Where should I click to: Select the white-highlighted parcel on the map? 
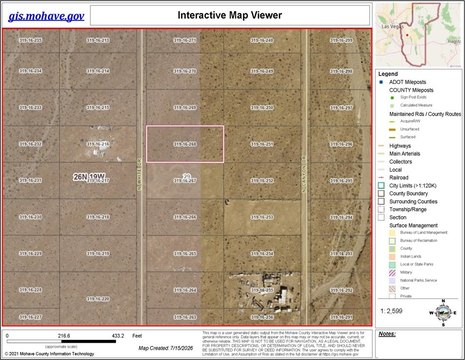coord(185,144)
